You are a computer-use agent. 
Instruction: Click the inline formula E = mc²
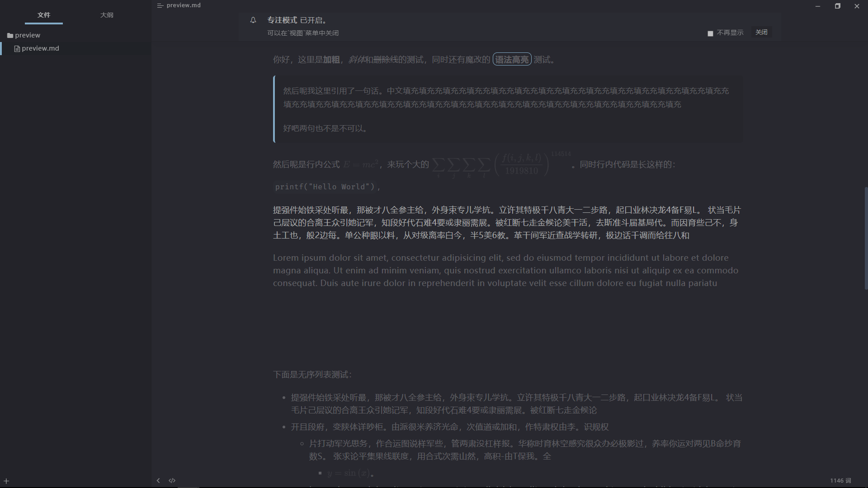360,164
